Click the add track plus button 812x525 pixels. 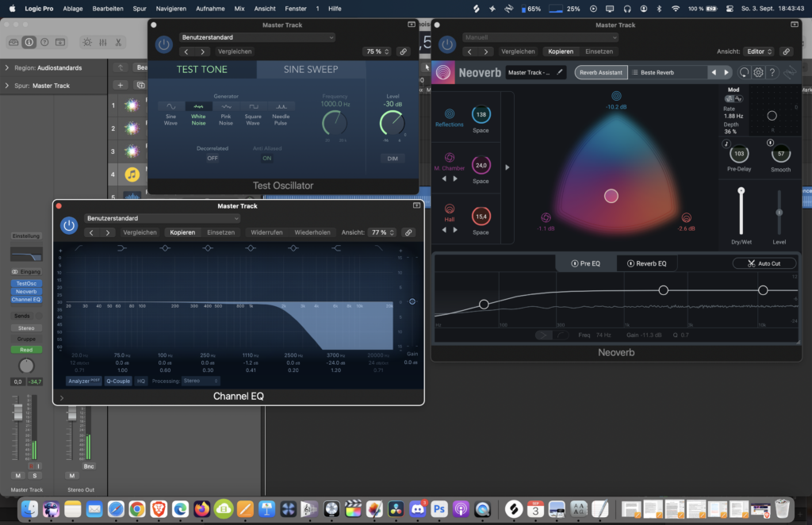tap(121, 85)
